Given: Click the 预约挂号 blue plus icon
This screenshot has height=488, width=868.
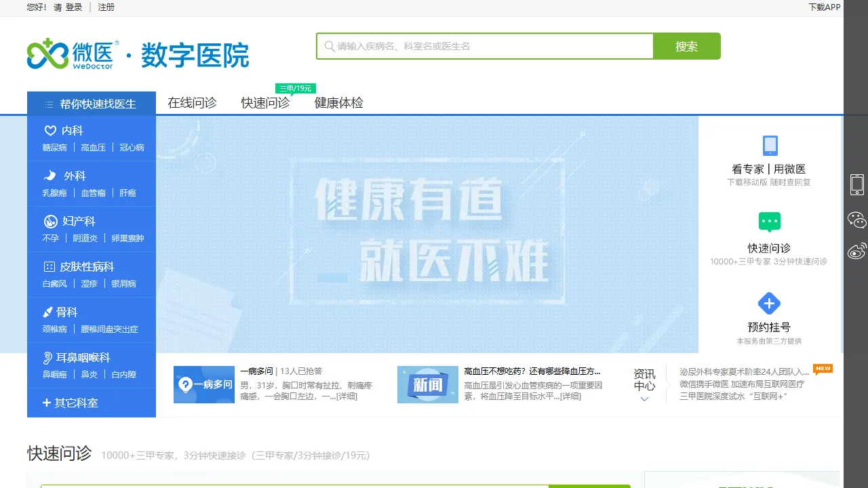Looking at the screenshot, I should pos(769,304).
